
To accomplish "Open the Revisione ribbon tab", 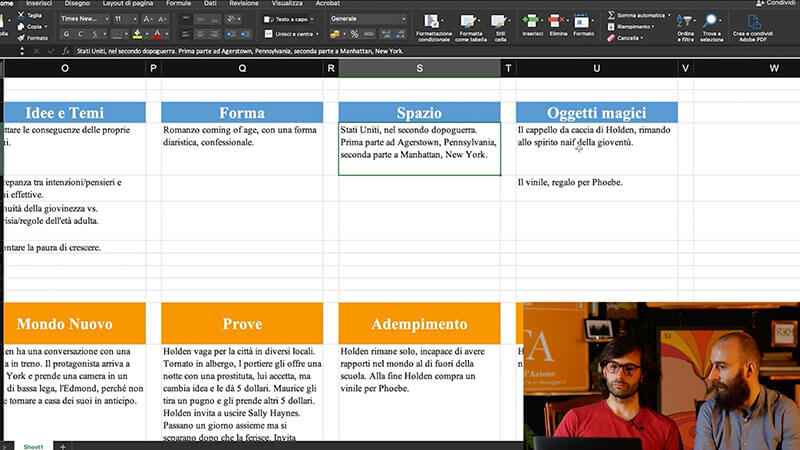I will [244, 3].
